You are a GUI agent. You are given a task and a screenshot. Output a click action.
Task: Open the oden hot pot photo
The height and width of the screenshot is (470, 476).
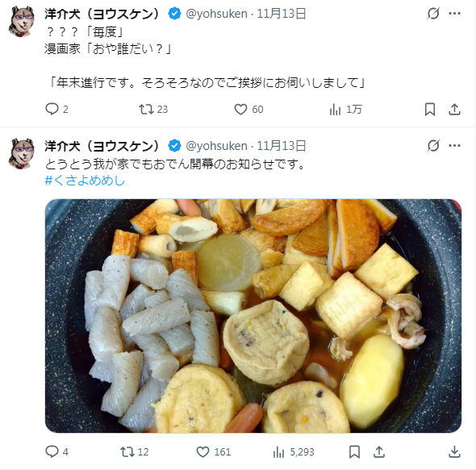pyautogui.click(x=253, y=316)
